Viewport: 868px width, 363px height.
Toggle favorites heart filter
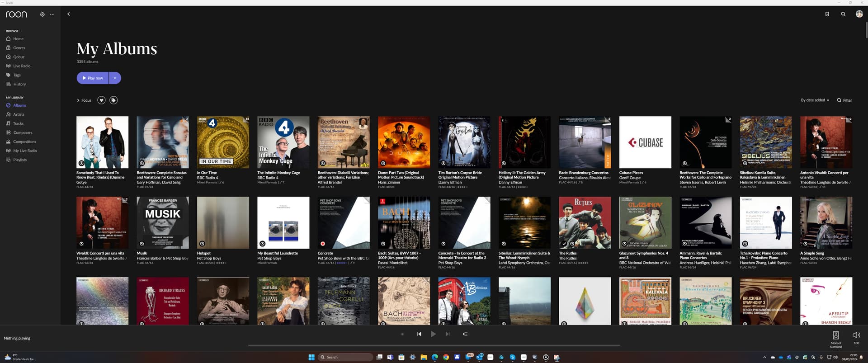click(x=101, y=100)
